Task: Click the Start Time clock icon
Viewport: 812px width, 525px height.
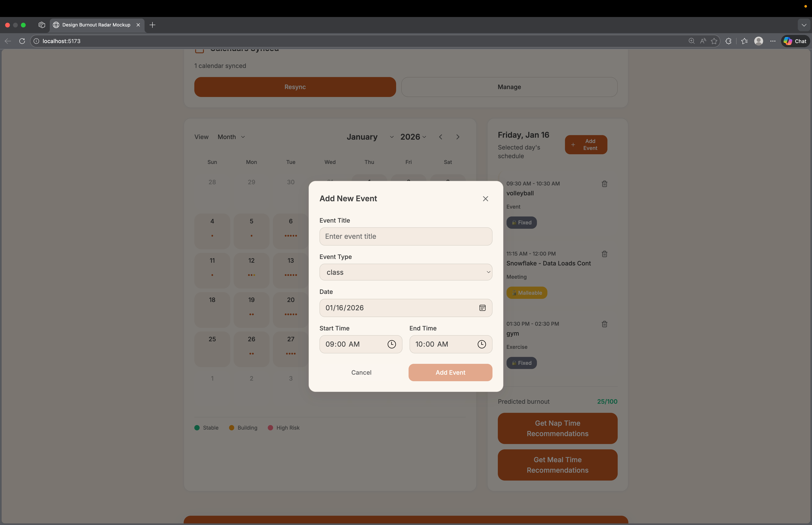Action: pyautogui.click(x=392, y=344)
